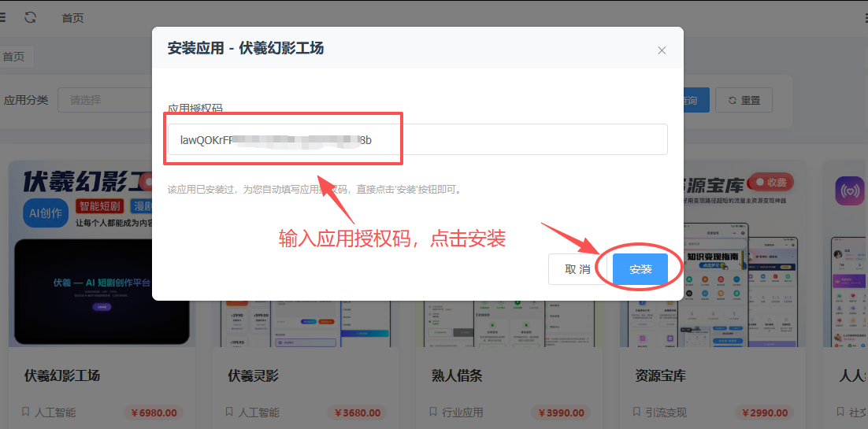Image resolution: width=868 pixels, height=429 pixels.
Task: Click the 人工智能 tag icon under 伏羲灵影
Action: (x=229, y=412)
